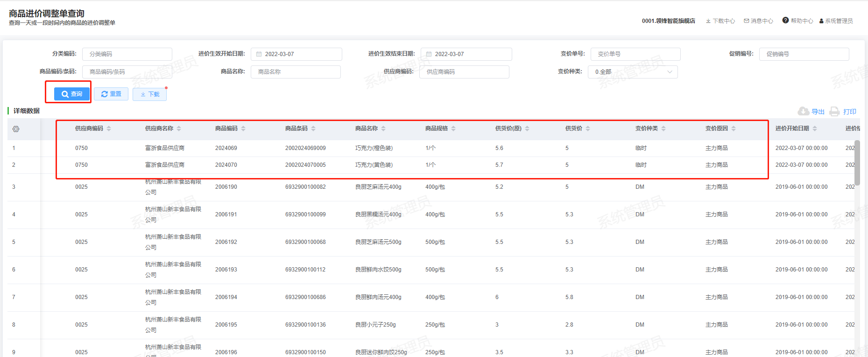Open download center in header
The image size is (868, 357).
point(720,21)
